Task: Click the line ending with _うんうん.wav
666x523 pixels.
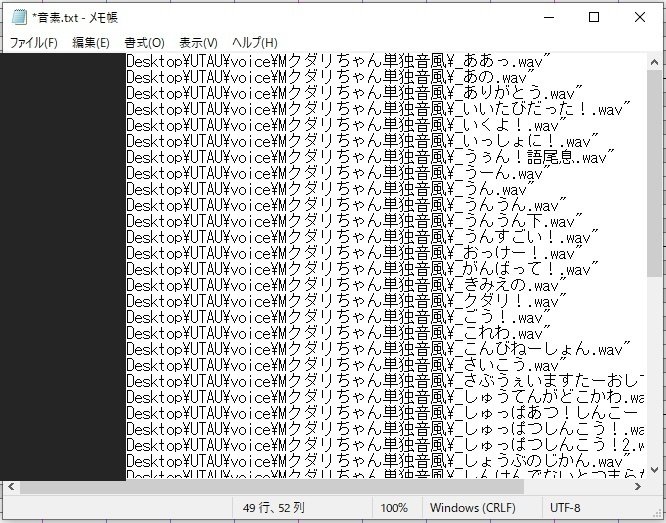Action: tap(347, 206)
